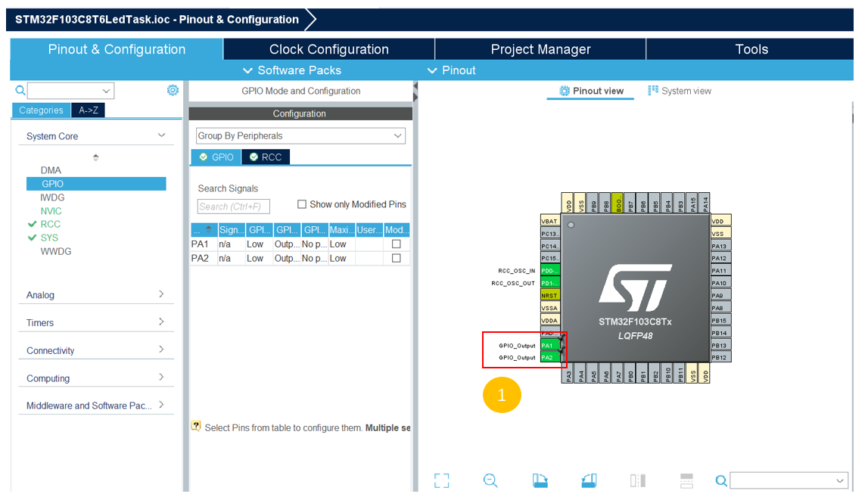The height and width of the screenshot is (497, 868).
Task: Open the RCC configuration tab
Action: (x=266, y=157)
